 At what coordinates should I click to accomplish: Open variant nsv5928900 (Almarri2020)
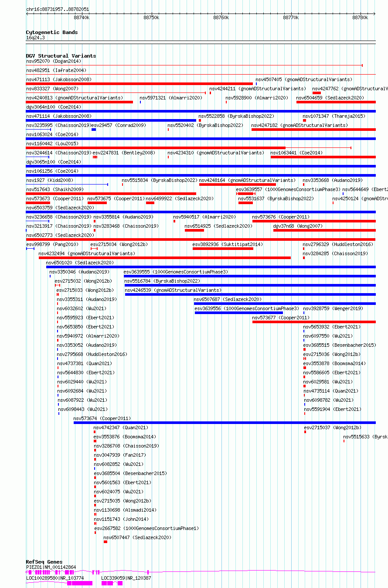click(257, 98)
